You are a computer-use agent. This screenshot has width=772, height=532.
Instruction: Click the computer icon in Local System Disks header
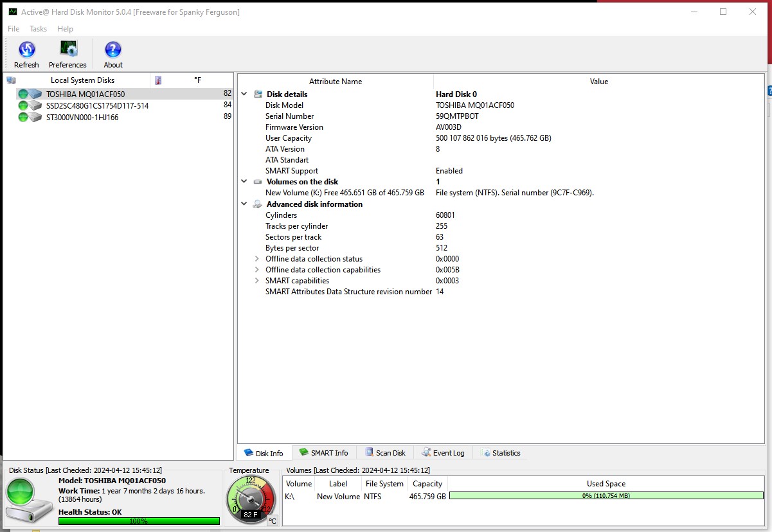(x=11, y=79)
